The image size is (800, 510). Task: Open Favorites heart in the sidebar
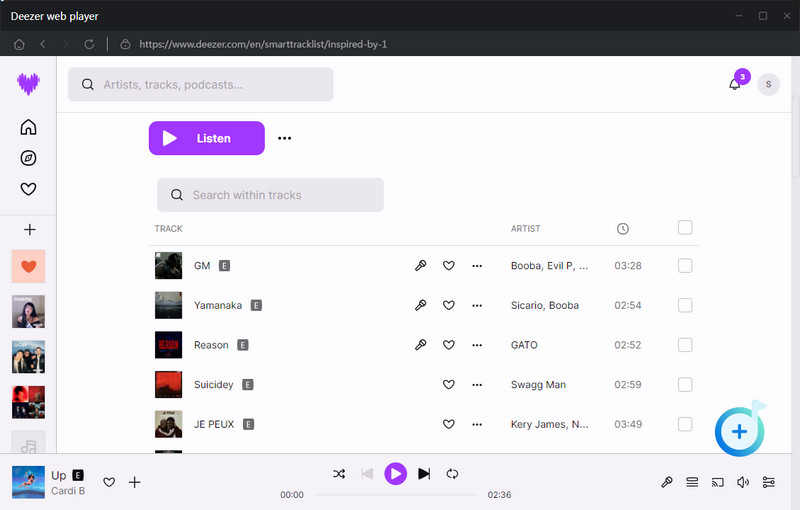click(x=28, y=189)
